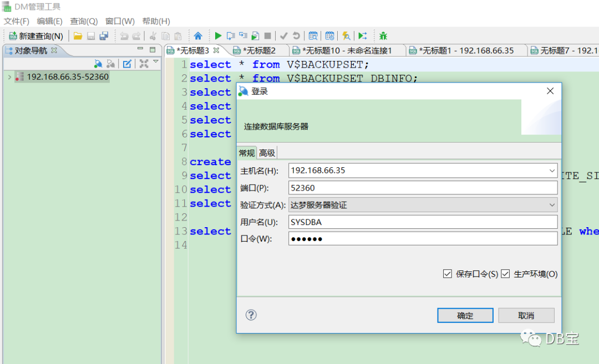Toggle the 生产环境(O) checkbox

(x=505, y=274)
